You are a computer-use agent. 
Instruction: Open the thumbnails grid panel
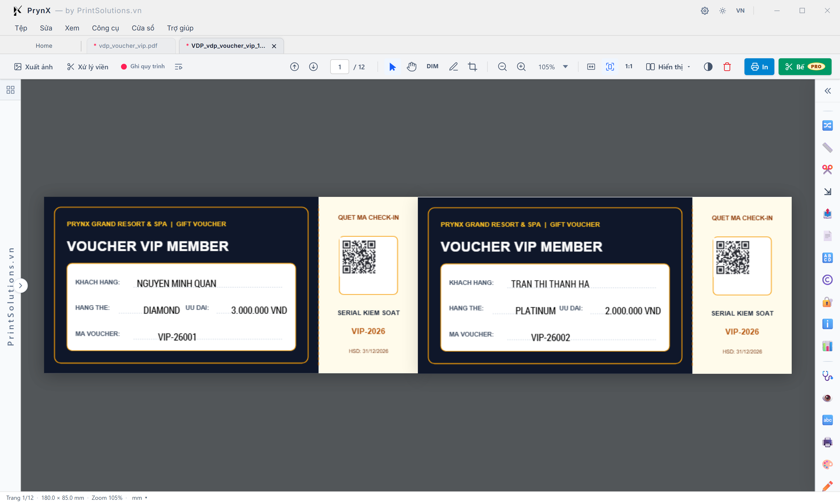(10, 90)
